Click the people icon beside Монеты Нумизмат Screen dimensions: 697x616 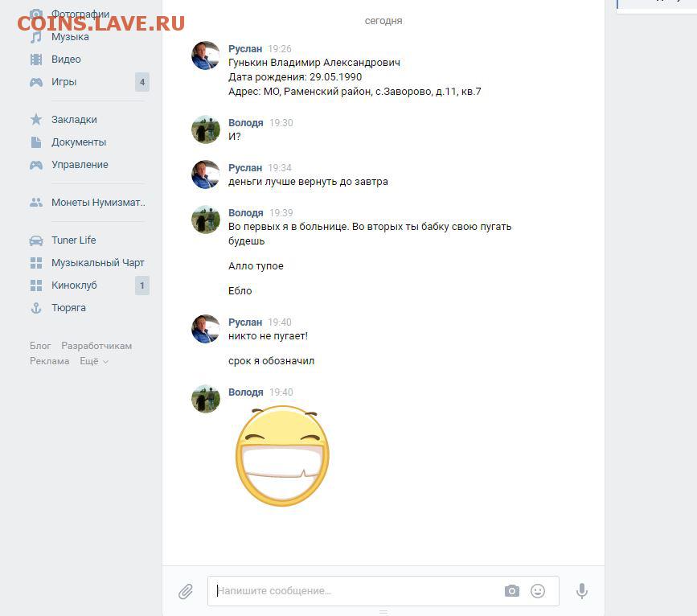pos(36,203)
